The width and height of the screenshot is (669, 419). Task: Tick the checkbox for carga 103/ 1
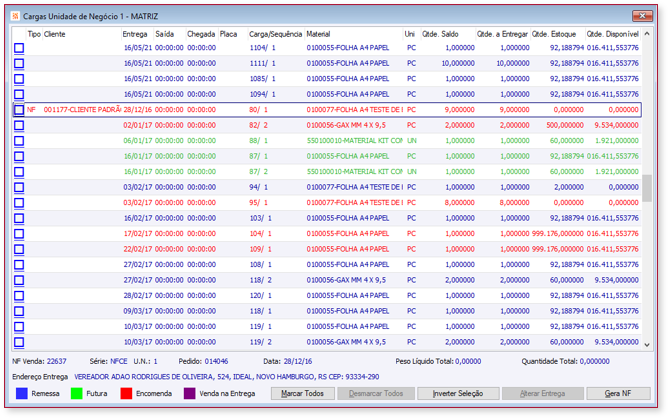pos(19,218)
